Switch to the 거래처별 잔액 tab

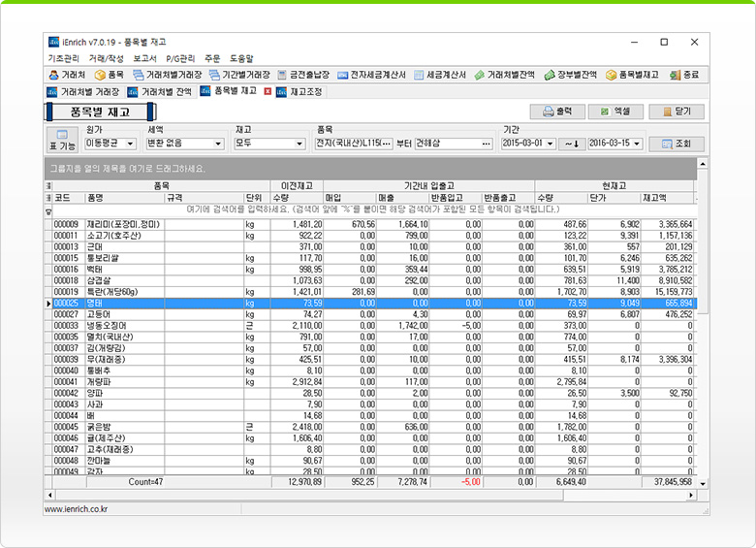click(x=160, y=91)
